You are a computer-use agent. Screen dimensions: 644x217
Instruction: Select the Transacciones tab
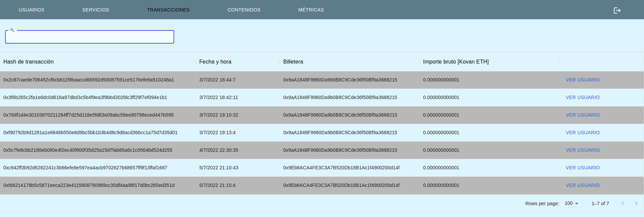[x=168, y=10]
